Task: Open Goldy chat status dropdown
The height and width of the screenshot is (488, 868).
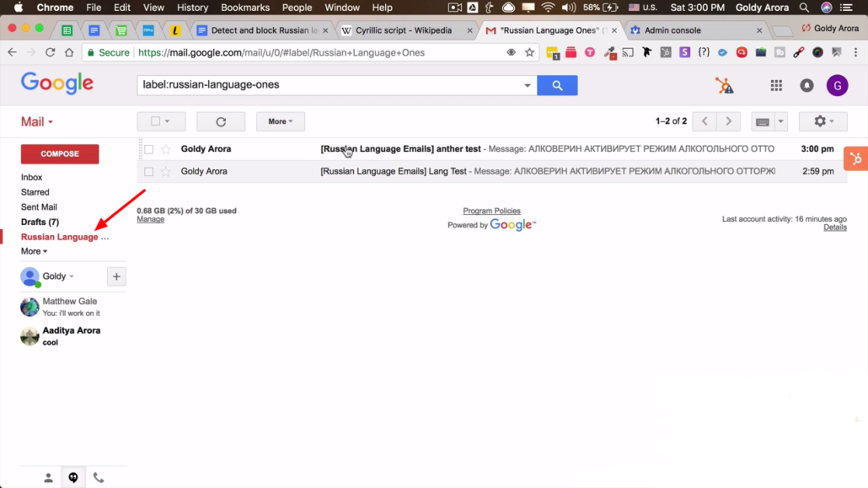Action: [58, 276]
